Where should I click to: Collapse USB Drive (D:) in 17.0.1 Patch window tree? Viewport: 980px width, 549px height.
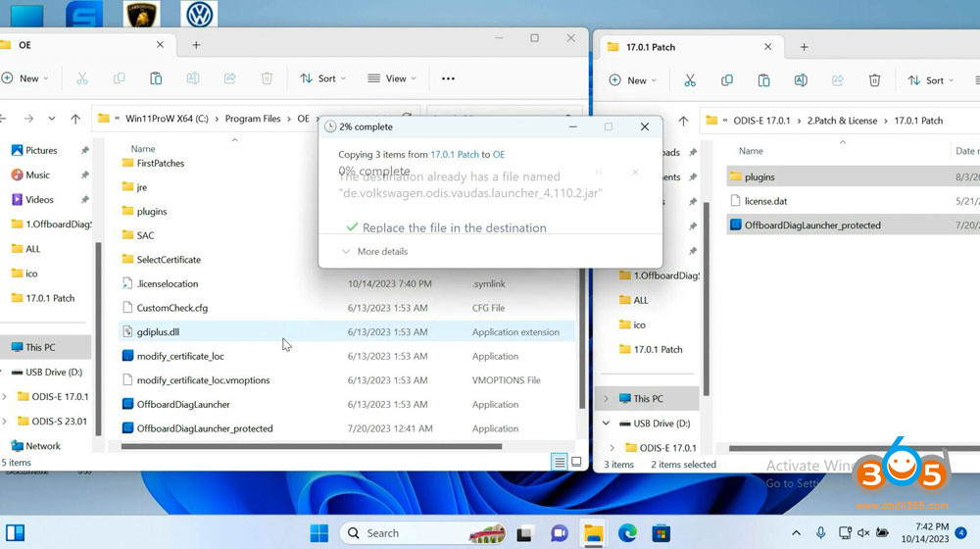tap(606, 424)
